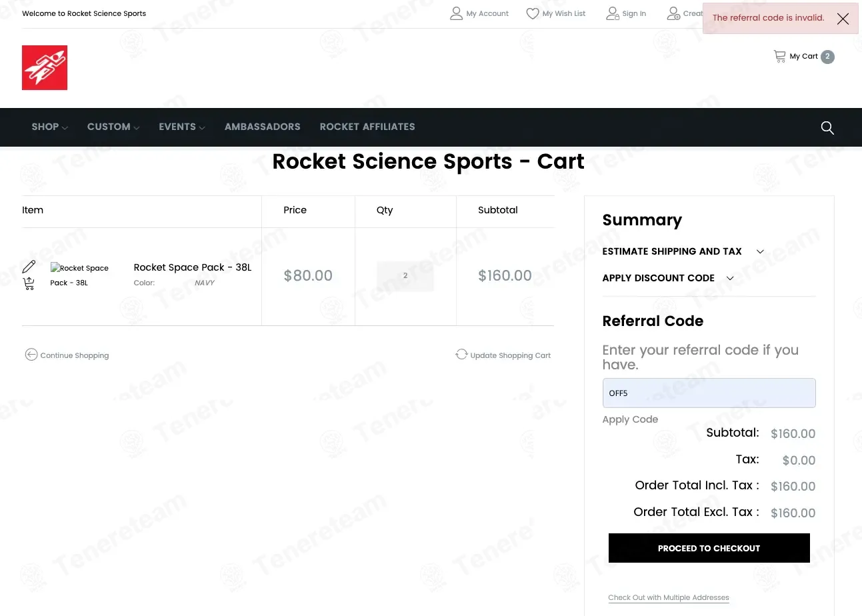Open the ROCKET AFFILIATES menu item
The height and width of the screenshot is (616, 862).
367,127
